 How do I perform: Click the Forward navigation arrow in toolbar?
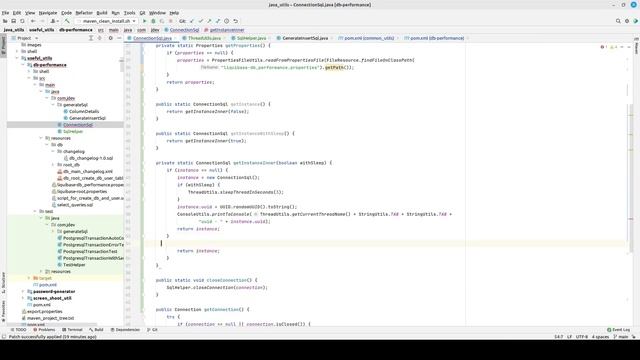coord(42,21)
